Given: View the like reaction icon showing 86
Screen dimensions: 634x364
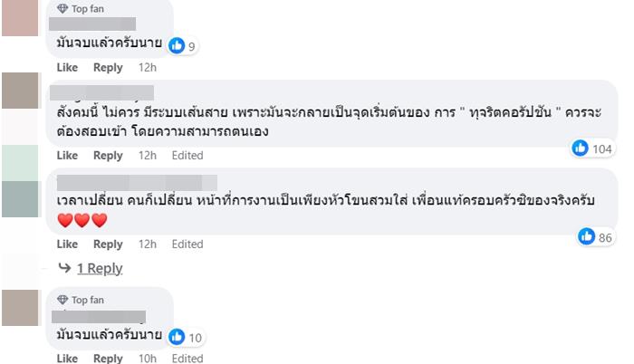Looking at the screenshot, I should [587, 236].
